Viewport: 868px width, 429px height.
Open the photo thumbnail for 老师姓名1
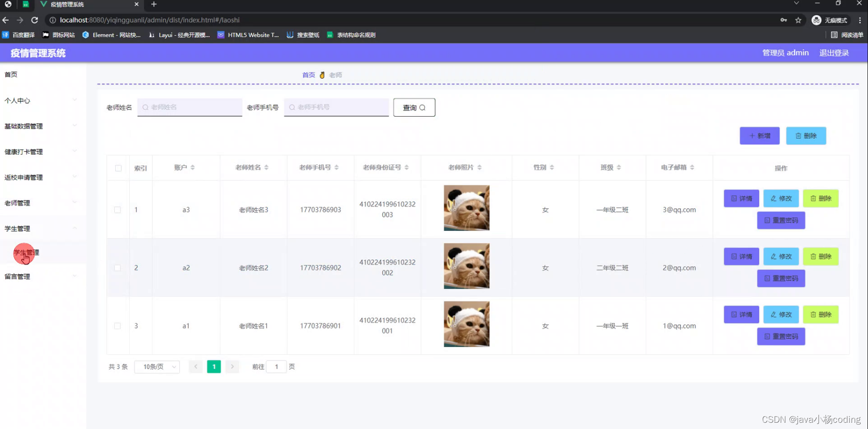[466, 324]
